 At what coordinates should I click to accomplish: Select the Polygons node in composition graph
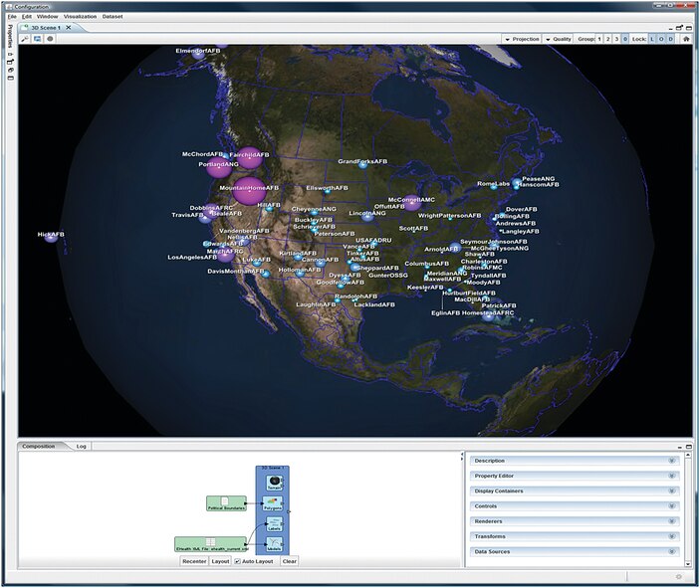[x=273, y=503]
